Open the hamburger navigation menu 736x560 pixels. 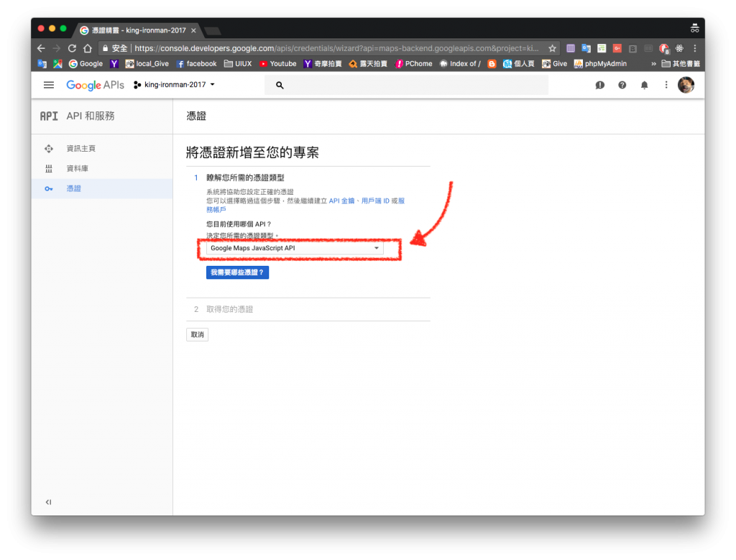(49, 85)
